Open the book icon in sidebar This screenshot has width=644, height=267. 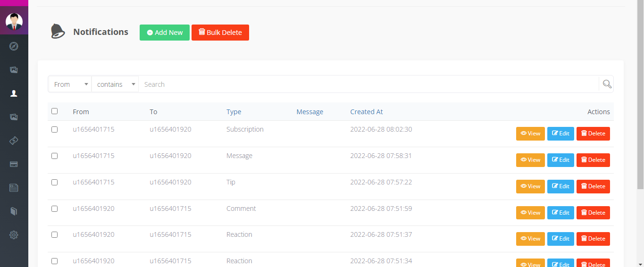pos(14,211)
